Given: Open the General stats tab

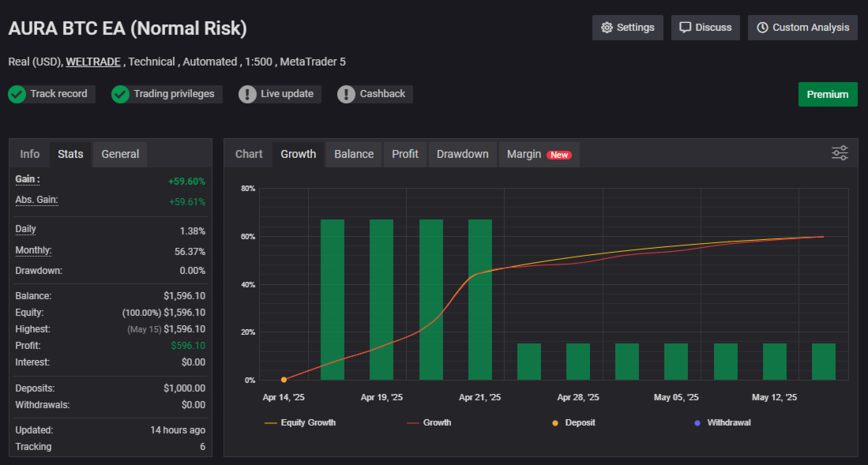Looking at the screenshot, I should [x=120, y=154].
